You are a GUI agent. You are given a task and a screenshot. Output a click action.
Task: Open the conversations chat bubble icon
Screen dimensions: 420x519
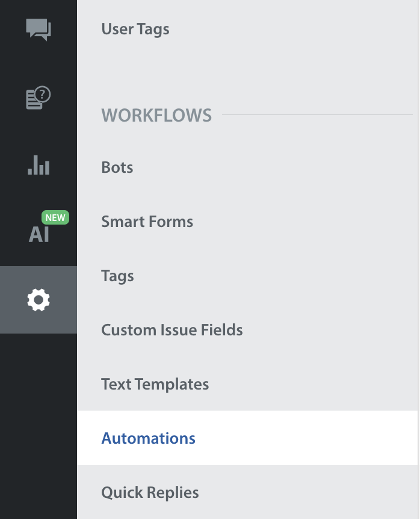coord(39,30)
